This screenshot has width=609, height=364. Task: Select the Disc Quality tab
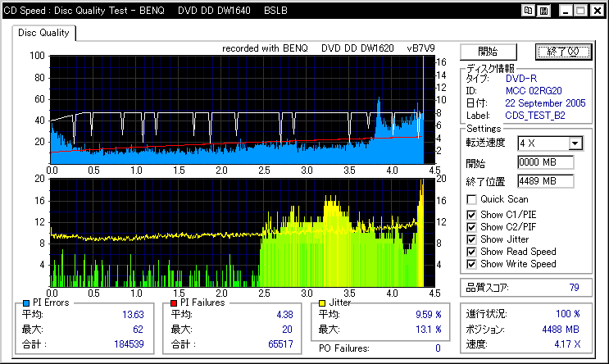point(43,33)
